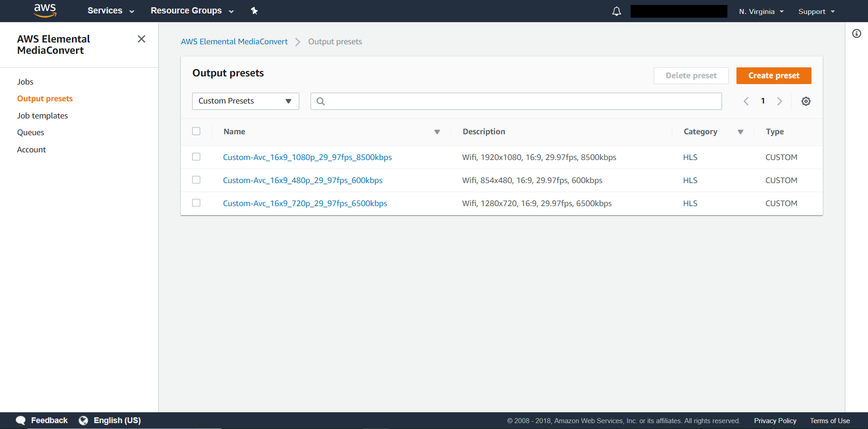Image resolution: width=868 pixels, height=429 pixels.
Task: Click description 'Wifi, 1920x1080, 16:9, 29.97fps, 8500kbps'
Action: [x=539, y=157]
